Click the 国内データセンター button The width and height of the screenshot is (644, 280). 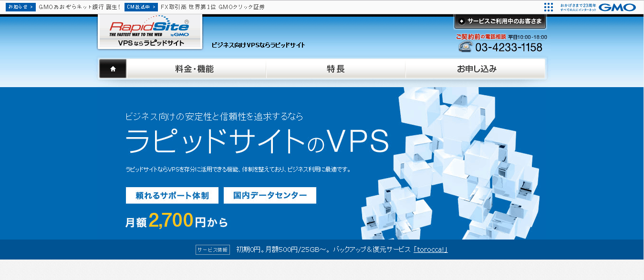(x=270, y=195)
